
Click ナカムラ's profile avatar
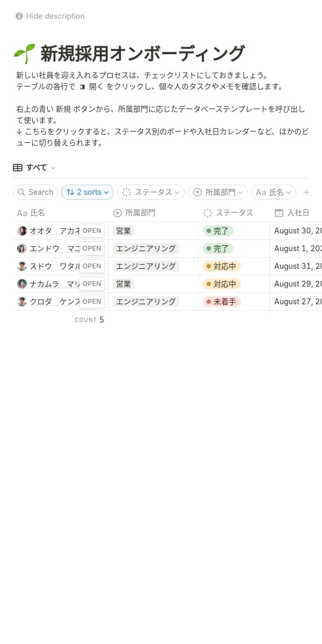(x=22, y=284)
